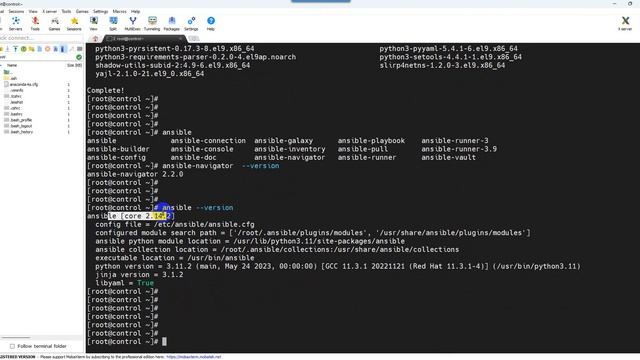Screen dimensions: 640x360
Task: Open the mobaxterm.mobatek.net link
Action: (x=193, y=357)
